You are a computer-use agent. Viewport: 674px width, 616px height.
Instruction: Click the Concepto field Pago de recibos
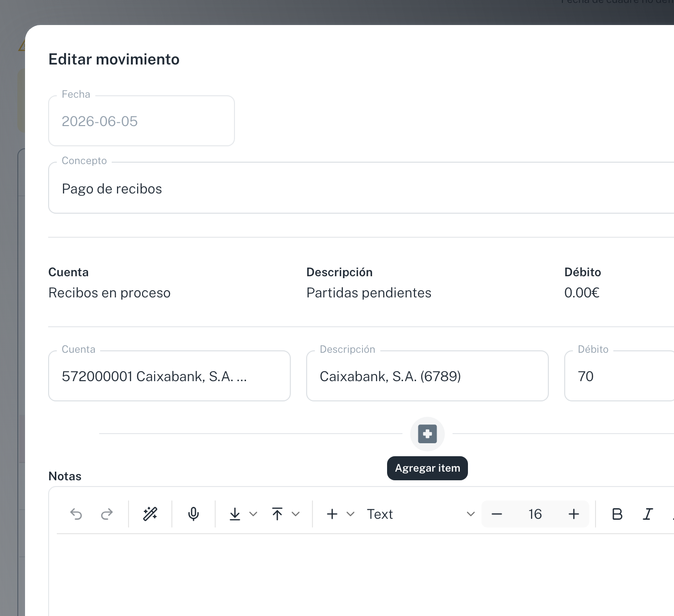click(x=361, y=188)
